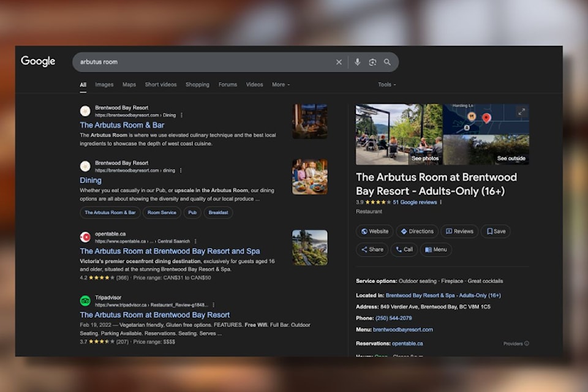Click the Providers info icon
The width and height of the screenshot is (588, 392).
pos(527,344)
